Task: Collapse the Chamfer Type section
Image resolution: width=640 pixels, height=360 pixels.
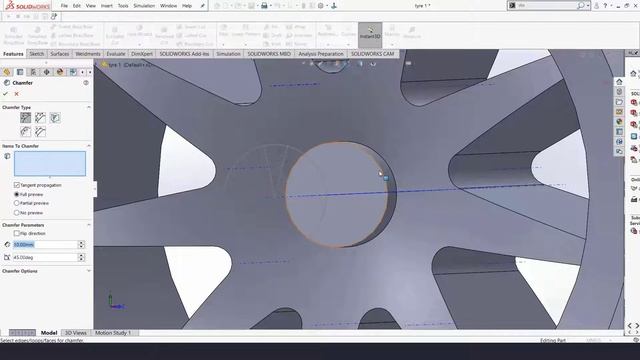Action: (x=89, y=107)
